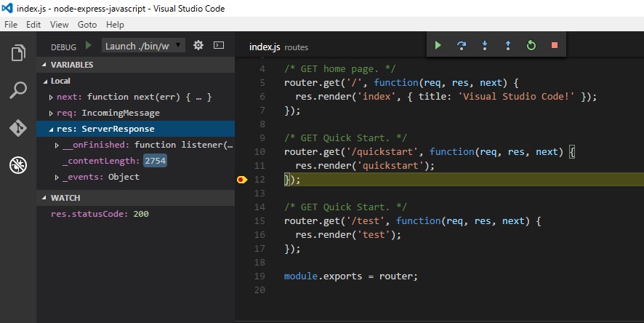Open the Search view in activity bar
The height and width of the screenshot is (323, 644).
[x=17, y=91]
